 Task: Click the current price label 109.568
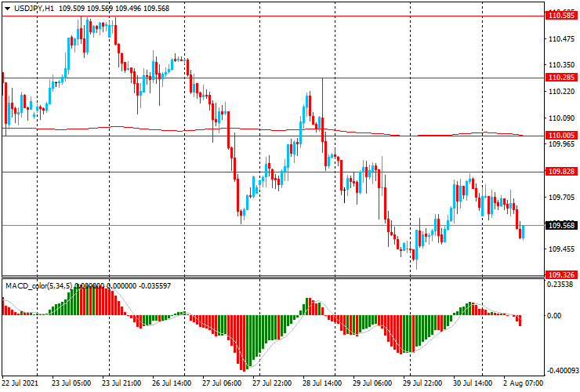tap(561, 226)
